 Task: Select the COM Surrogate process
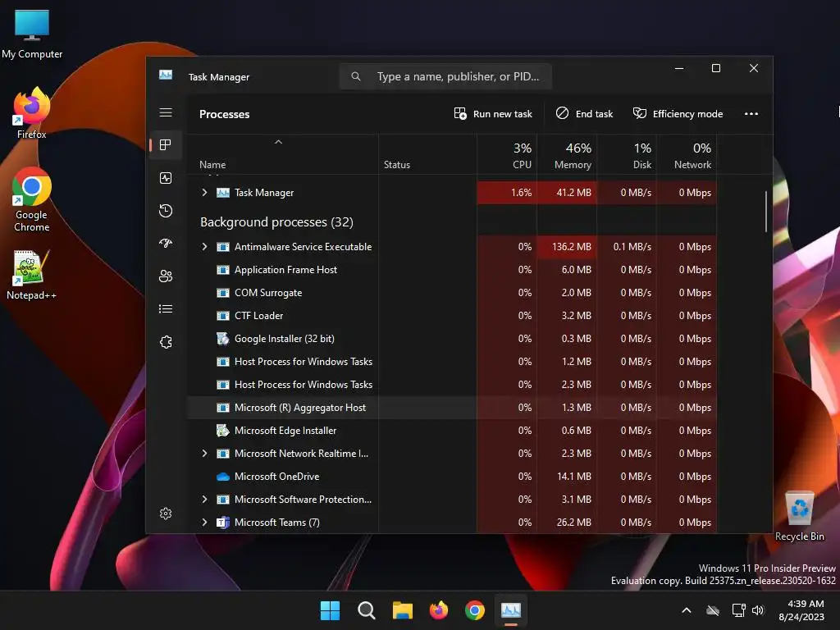(452, 293)
